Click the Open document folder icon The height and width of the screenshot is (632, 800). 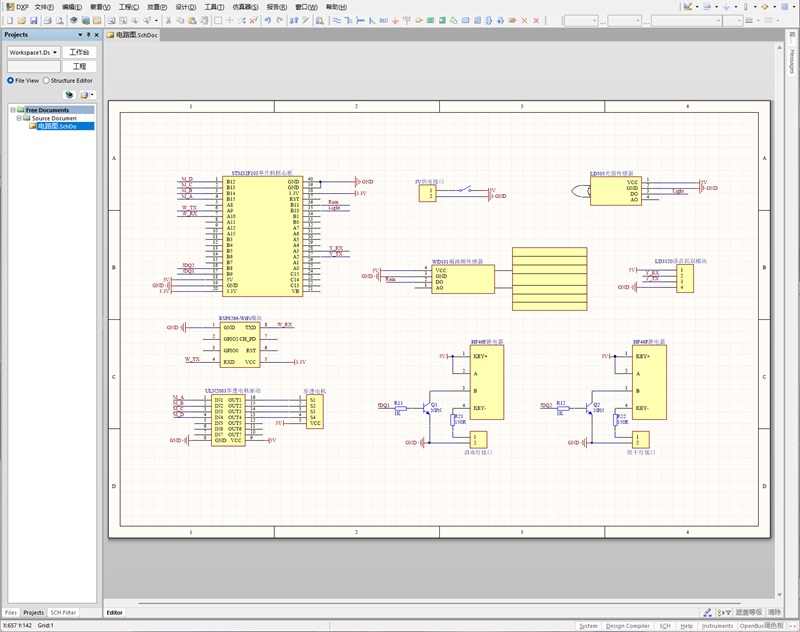(21, 20)
